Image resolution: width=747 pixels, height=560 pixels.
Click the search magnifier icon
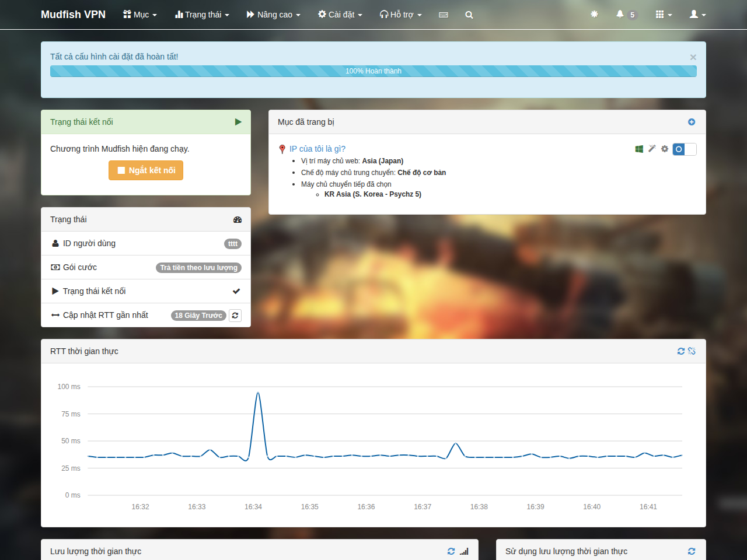click(469, 15)
